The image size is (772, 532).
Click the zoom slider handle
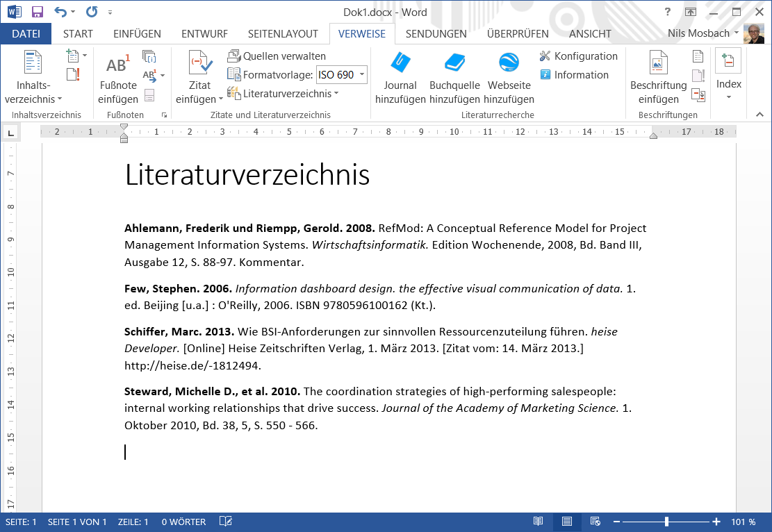666,522
